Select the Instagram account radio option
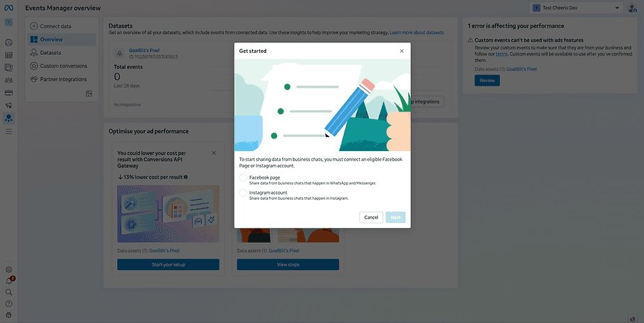 243,193
